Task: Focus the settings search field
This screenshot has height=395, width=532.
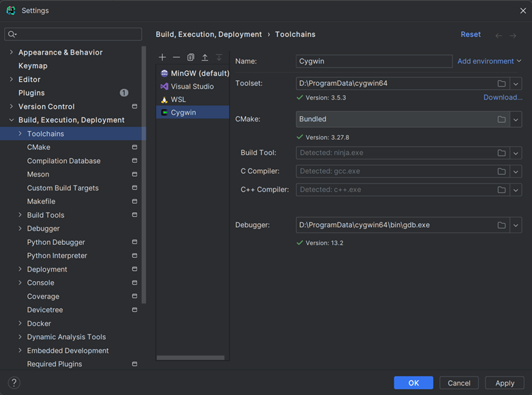Action: point(73,34)
